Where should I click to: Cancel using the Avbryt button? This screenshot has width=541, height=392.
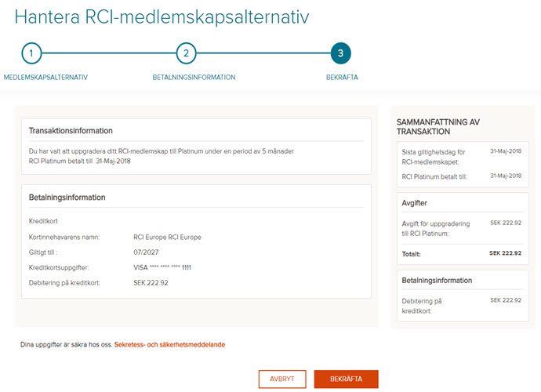coord(282,379)
